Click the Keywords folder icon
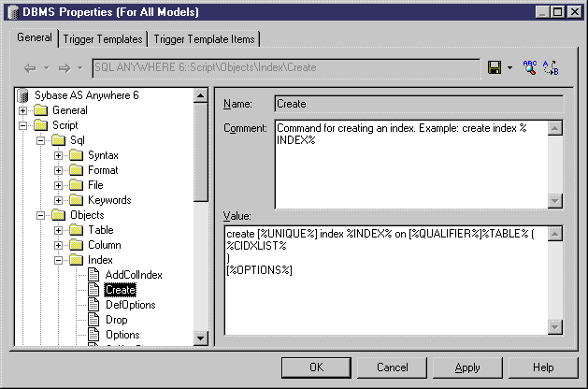This screenshot has width=588, height=389. [76, 200]
